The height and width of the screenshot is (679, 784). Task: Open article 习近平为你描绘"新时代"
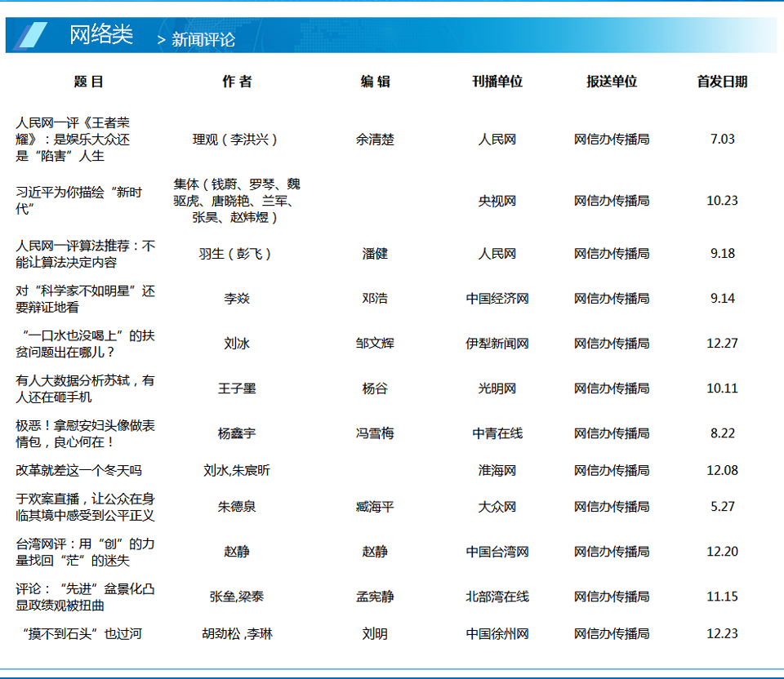[x=79, y=201]
